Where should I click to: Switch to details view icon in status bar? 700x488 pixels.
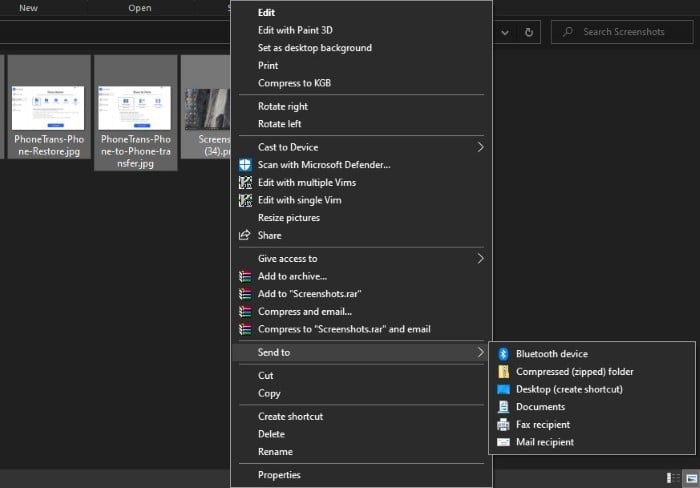pyautogui.click(x=673, y=478)
